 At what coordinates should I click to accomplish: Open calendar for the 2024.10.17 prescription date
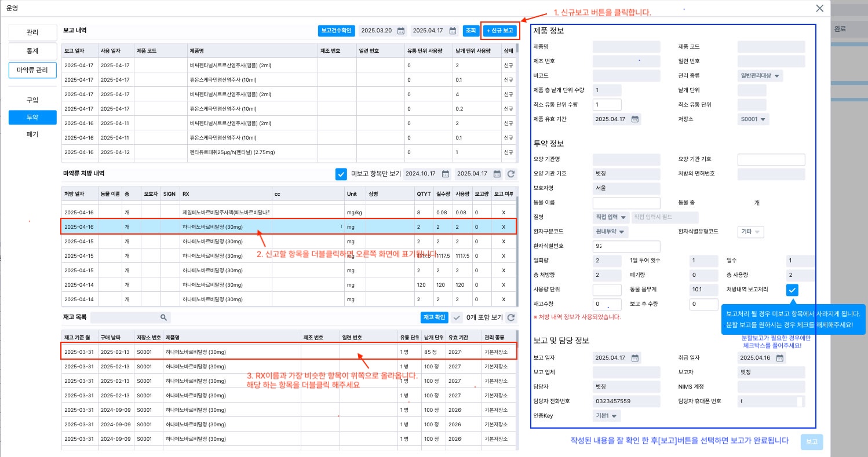[x=445, y=174]
